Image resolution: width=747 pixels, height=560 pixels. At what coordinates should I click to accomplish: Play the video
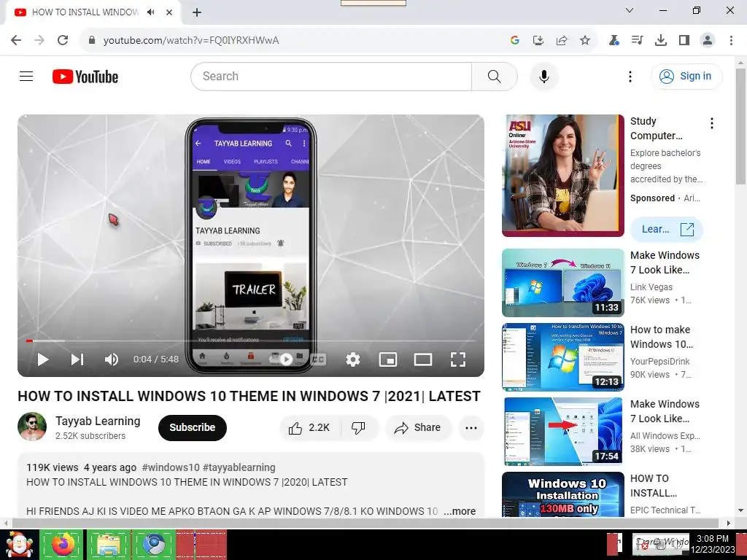(43, 359)
